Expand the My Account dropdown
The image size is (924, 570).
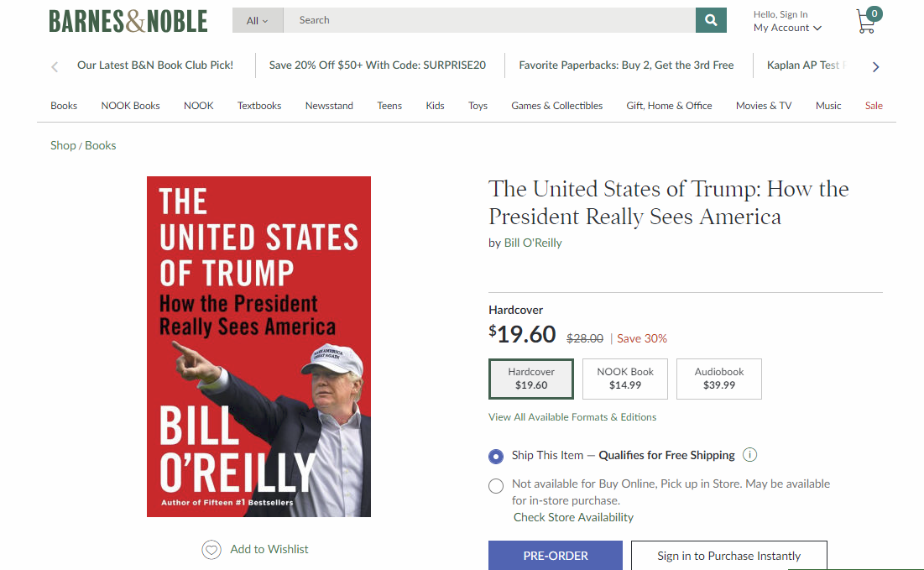787,28
